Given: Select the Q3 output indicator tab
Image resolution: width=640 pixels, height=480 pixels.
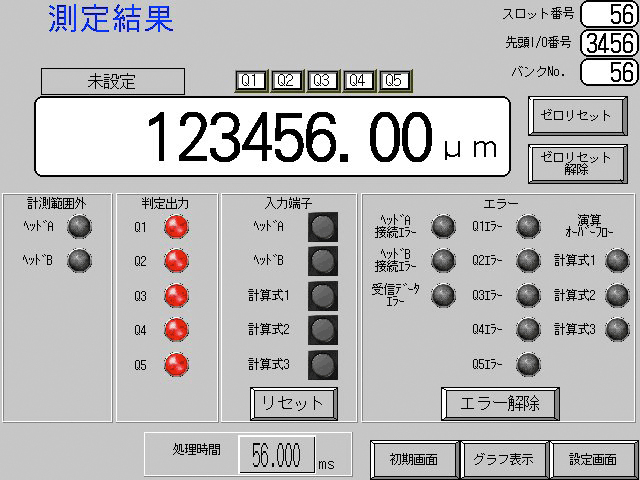Looking at the screenshot, I should point(322,81).
